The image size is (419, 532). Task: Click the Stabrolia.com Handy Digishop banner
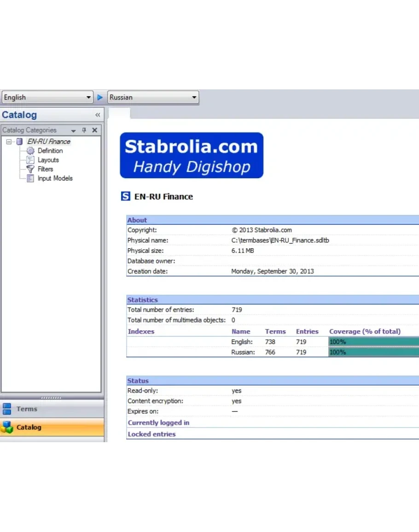tap(192, 156)
